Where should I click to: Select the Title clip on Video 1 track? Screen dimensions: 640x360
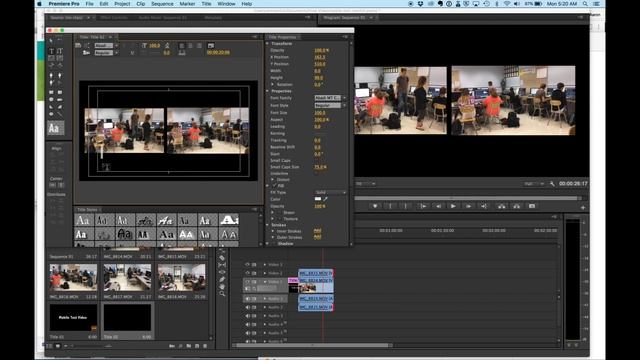click(x=293, y=285)
